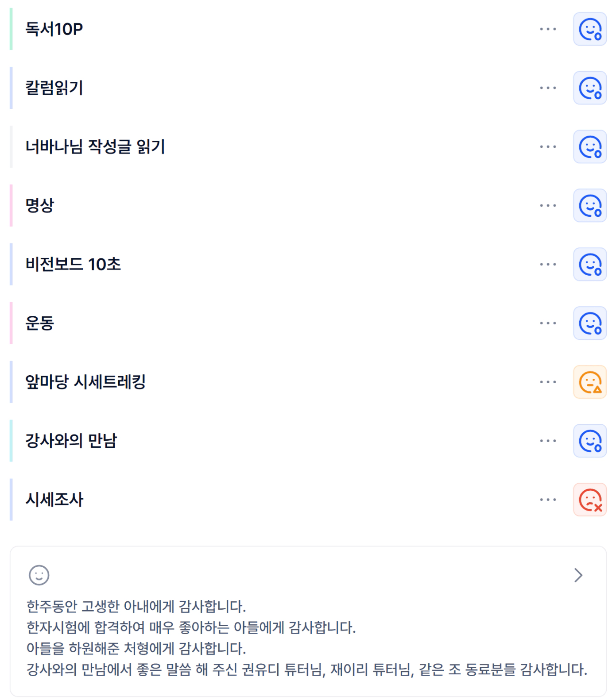Open the ellipsis menu for 명상
This screenshot has height=700, width=612.
tap(548, 206)
